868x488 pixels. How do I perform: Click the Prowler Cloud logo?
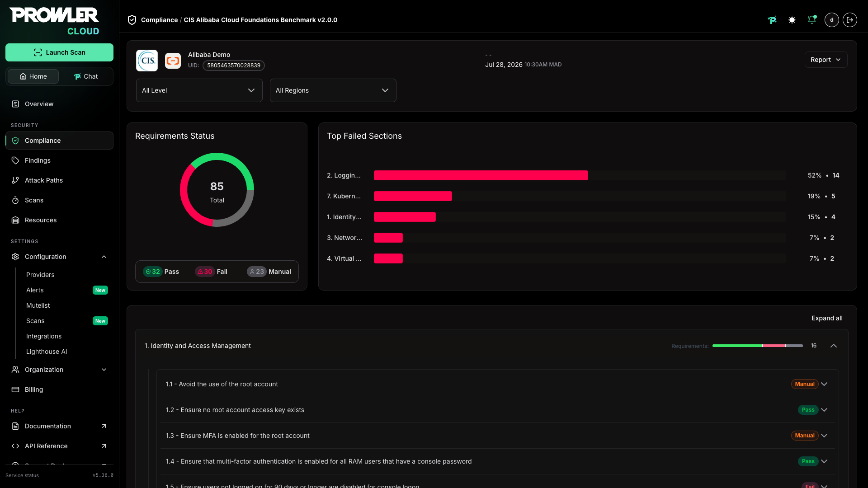(x=55, y=21)
